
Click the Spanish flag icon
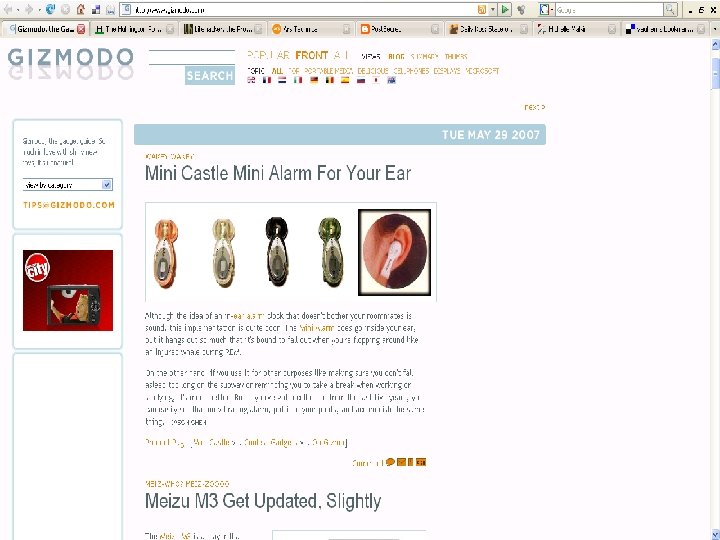(x=345, y=80)
